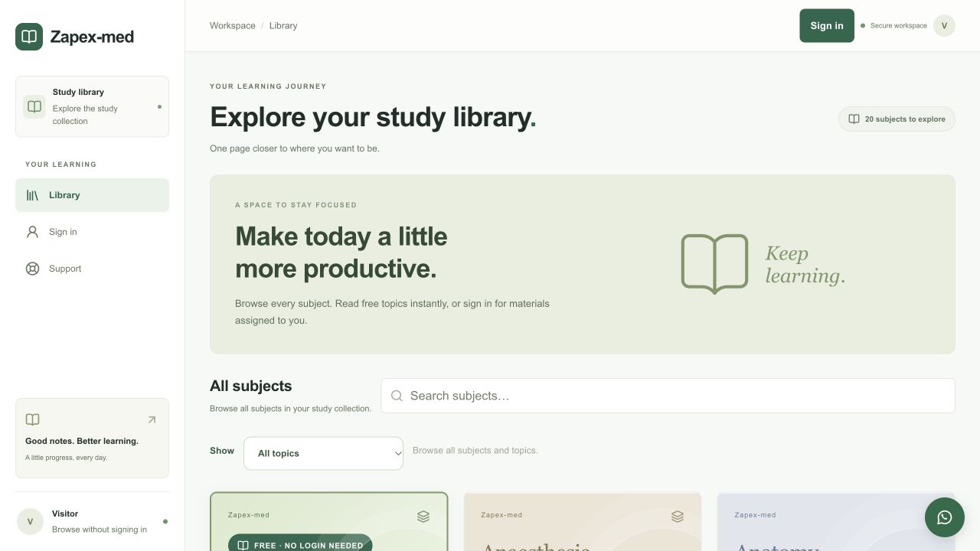Screen dimensions: 980x551
Task: Click the Browse without signing in text
Action: point(100,530)
